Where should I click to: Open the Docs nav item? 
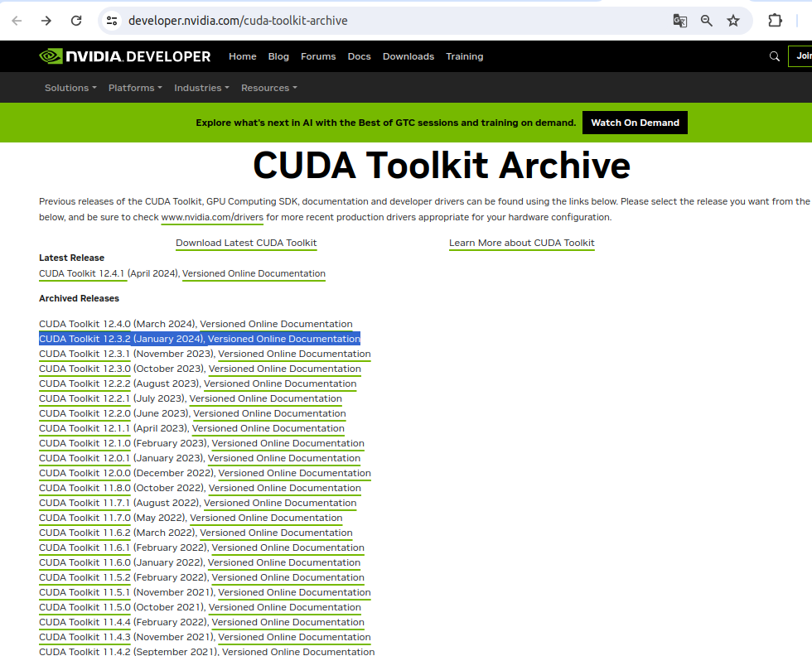[359, 56]
